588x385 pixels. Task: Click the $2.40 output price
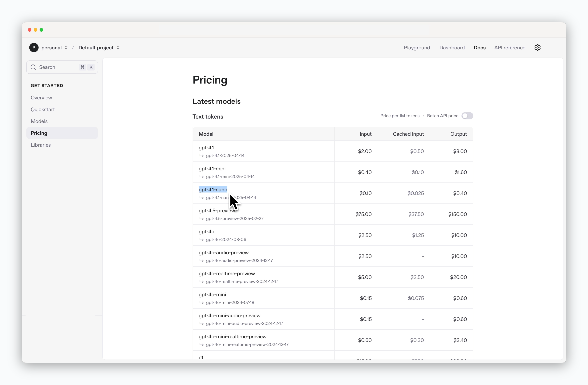[x=460, y=340]
